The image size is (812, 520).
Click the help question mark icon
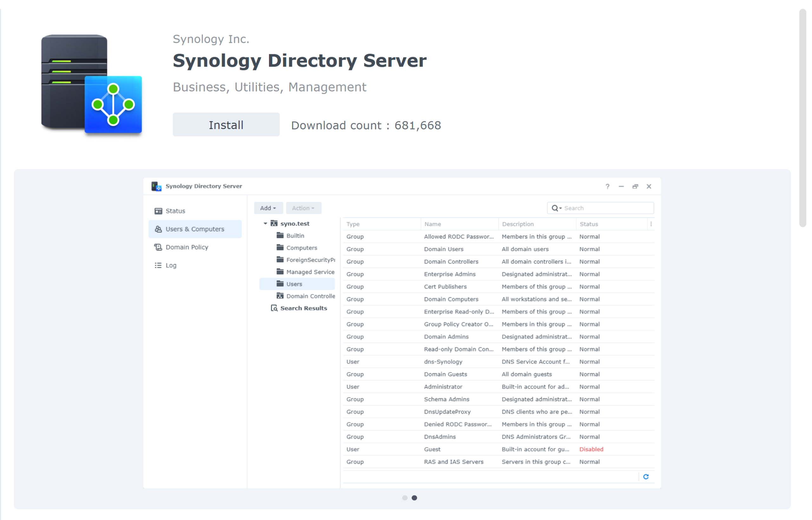(607, 186)
